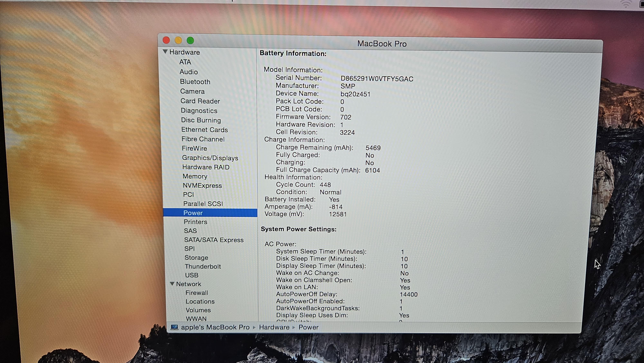This screenshot has height=363, width=644.
Task: Select serial number D865291W0VTFY5GAC
Action: (x=377, y=79)
